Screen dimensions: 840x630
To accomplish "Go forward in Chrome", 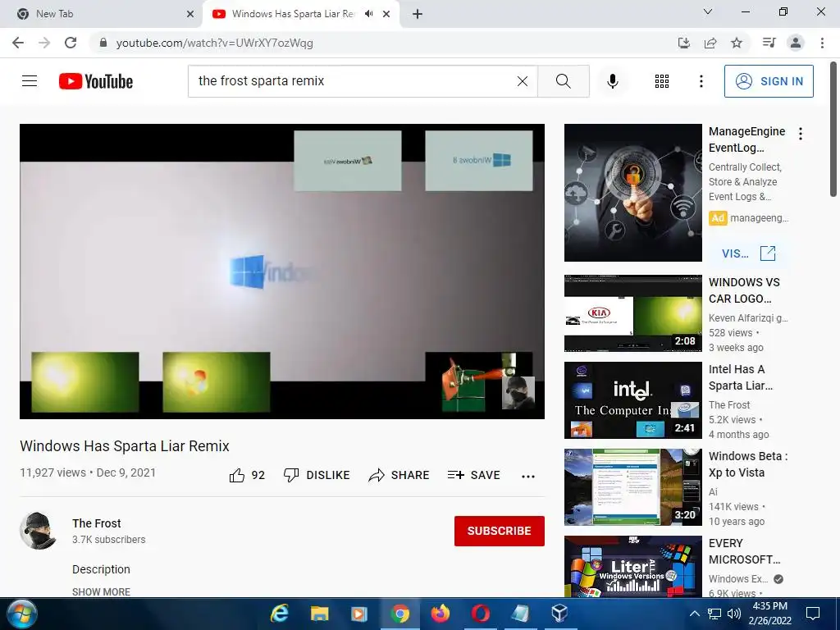I will (44, 43).
